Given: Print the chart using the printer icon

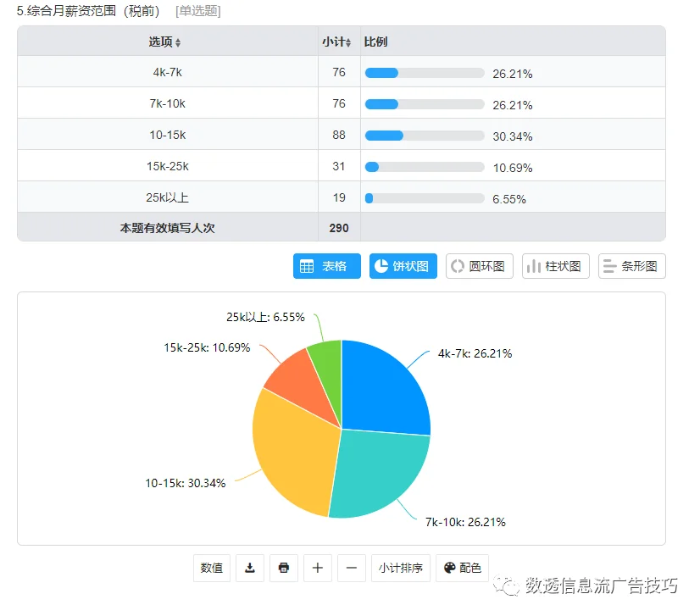Looking at the screenshot, I should click(x=284, y=568).
